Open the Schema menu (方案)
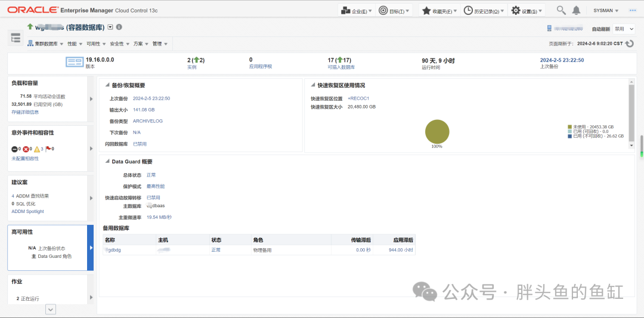This screenshot has width=644, height=318. click(x=140, y=44)
